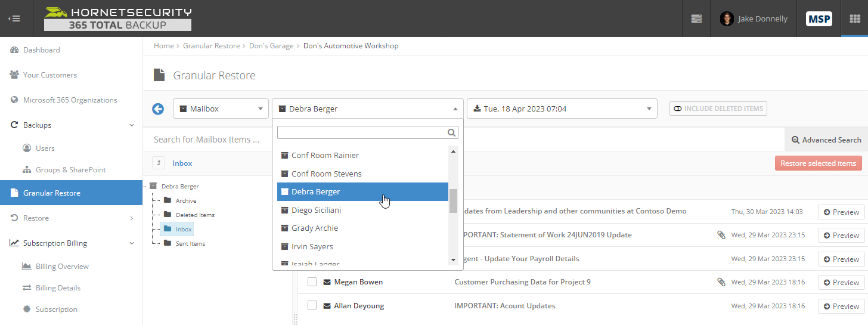
Task: Tick the Allan Deyoung email checkbox
Action: [312, 305]
